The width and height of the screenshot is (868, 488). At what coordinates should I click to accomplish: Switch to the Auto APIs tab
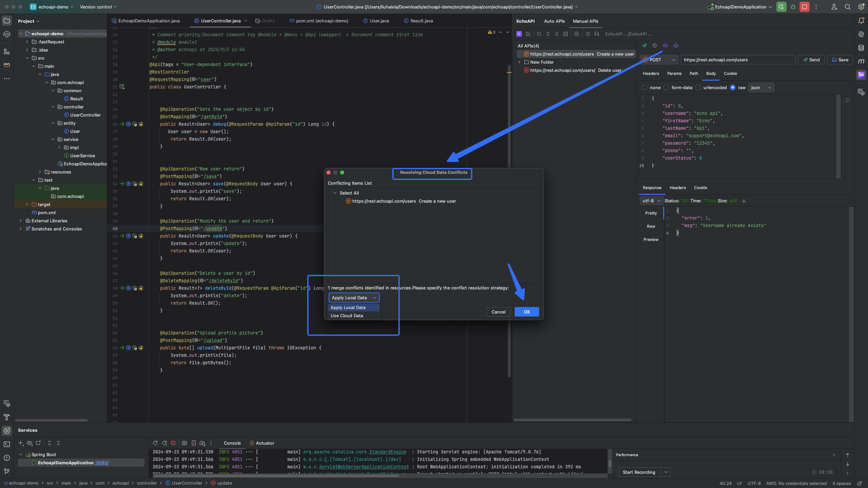(554, 21)
